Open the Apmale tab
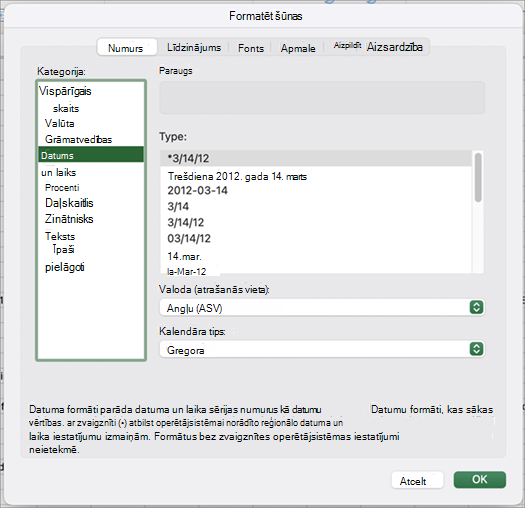This screenshot has height=508, width=525. point(298,48)
